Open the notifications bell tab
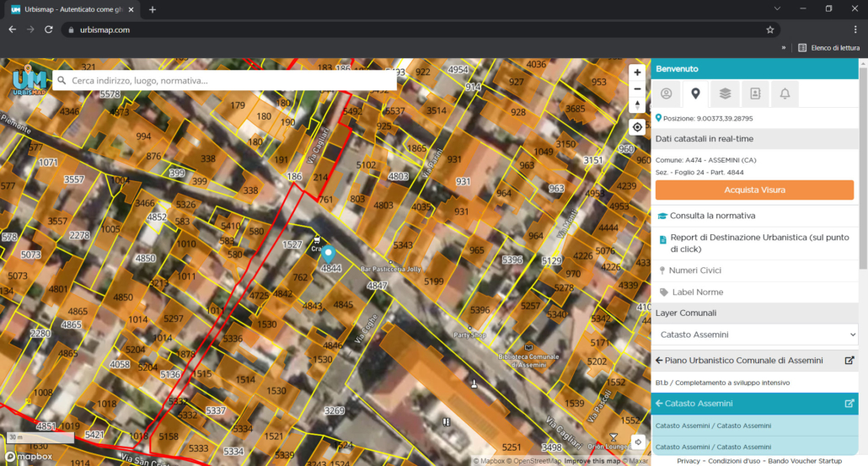Image resolution: width=868 pixels, height=466 pixels. [785, 94]
